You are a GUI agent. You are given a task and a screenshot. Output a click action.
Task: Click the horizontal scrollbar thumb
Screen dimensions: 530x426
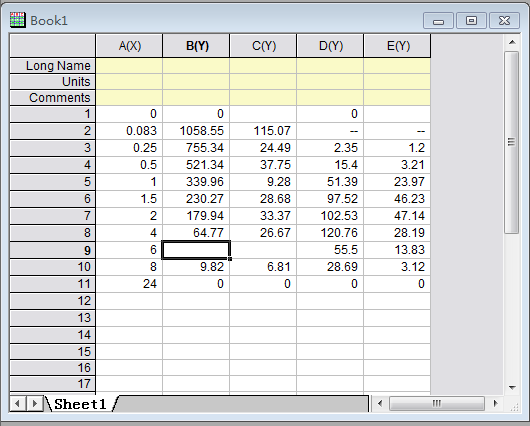pos(437,403)
